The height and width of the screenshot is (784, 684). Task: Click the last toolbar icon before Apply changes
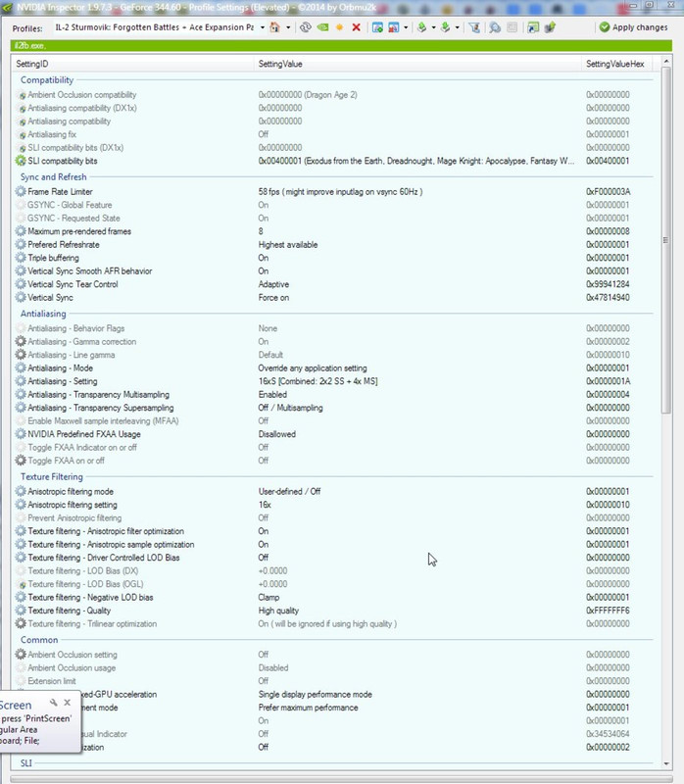pos(550,27)
